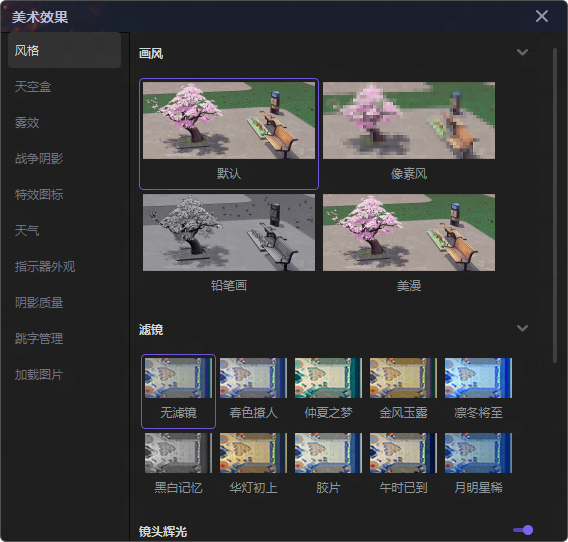Image resolution: width=568 pixels, height=542 pixels.
Task: Toggle the 镜头辉光 lens glow switch
Action: [523, 530]
